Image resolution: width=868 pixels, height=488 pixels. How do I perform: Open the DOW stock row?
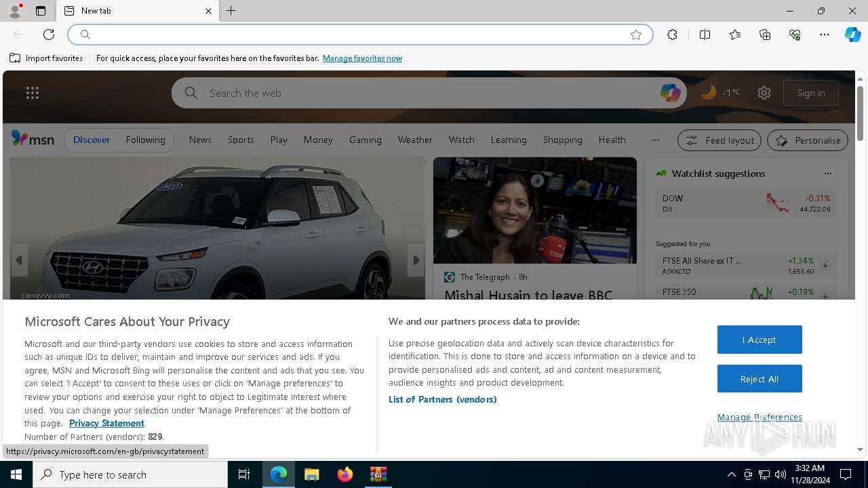point(746,203)
